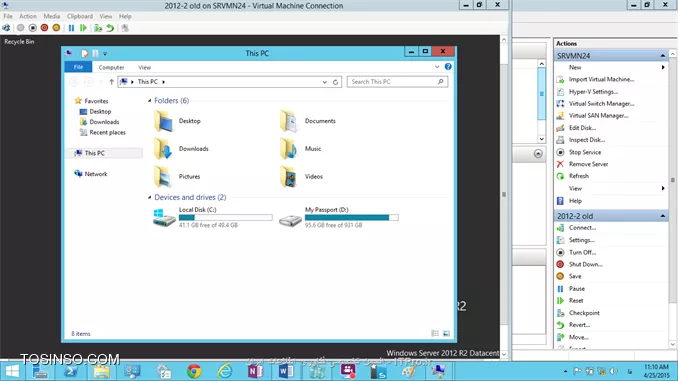The image size is (678, 381).
Task: Click Checkpoint under 2012-2 old actions
Action: [584, 313]
